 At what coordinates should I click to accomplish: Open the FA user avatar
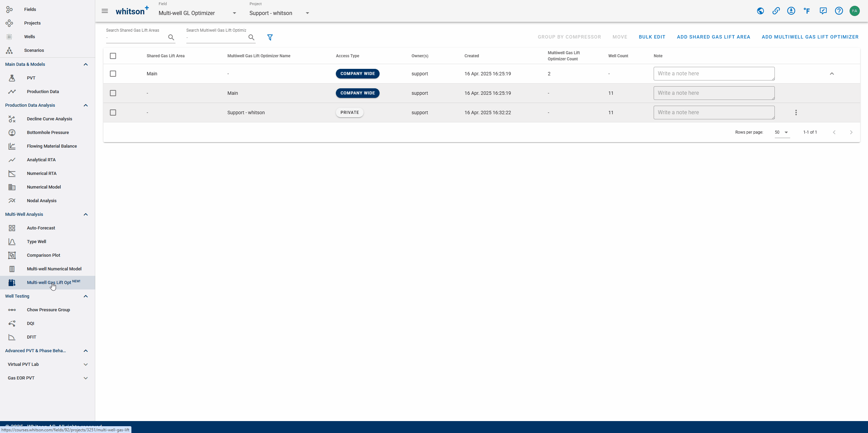click(x=854, y=11)
